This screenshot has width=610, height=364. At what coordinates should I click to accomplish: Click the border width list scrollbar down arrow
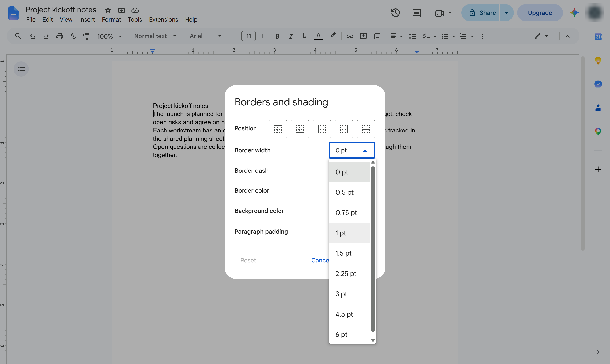[373, 341]
